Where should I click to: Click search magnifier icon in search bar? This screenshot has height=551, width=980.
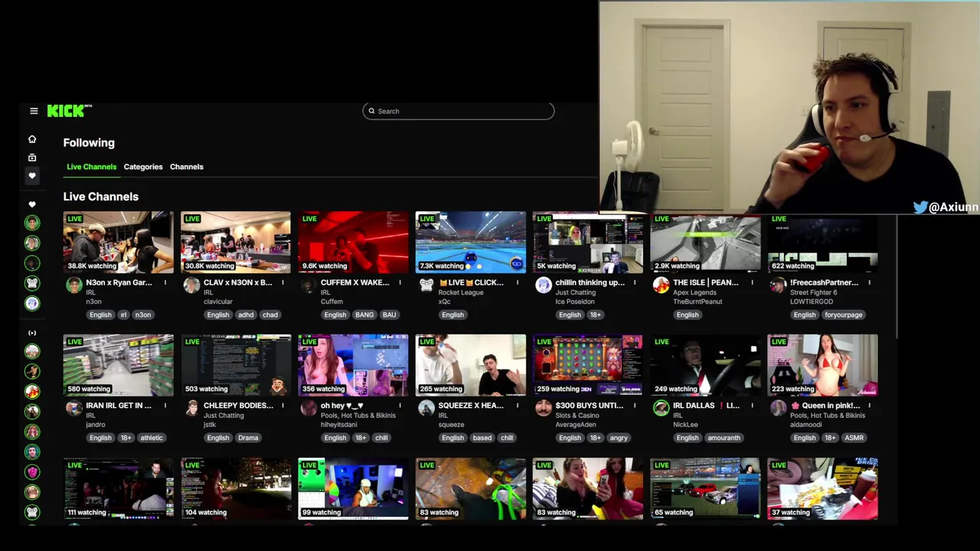pyautogui.click(x=371, y=111)
